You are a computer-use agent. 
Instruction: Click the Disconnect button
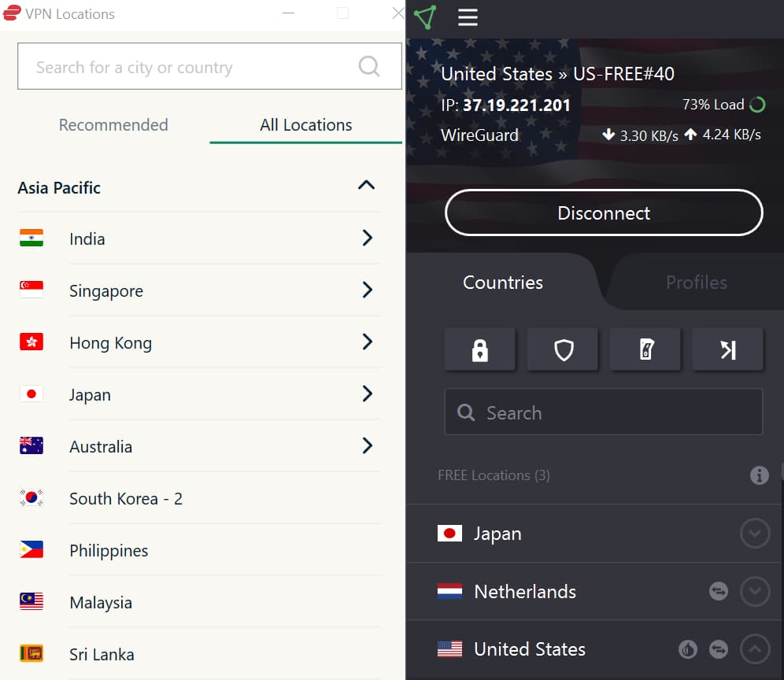tap(604, 213)
